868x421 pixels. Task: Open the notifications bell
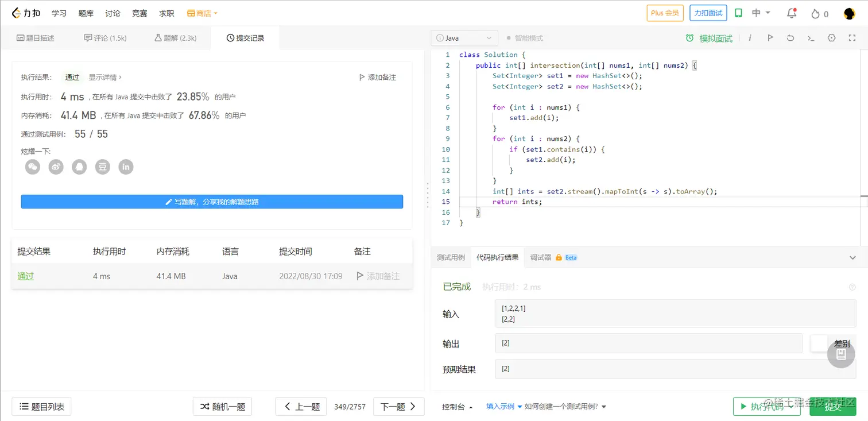point(792,13)
